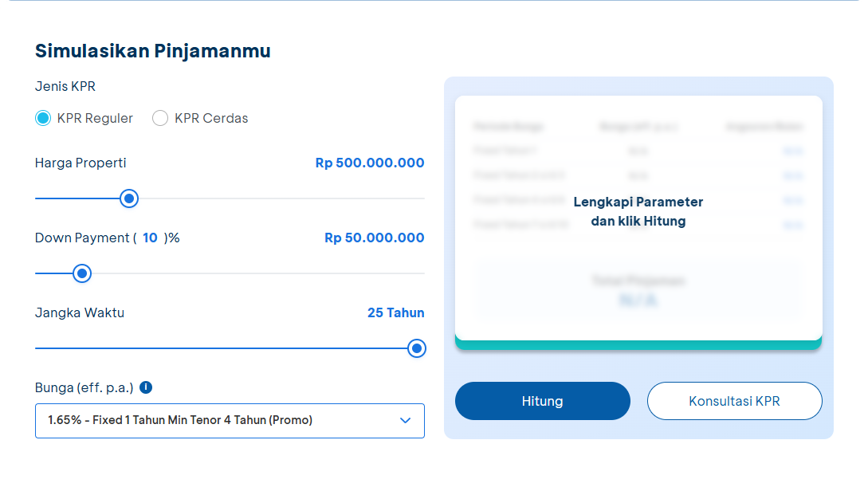
Task: Click the Jangka Waktu slider handle
Action: [x=416, y=348]
